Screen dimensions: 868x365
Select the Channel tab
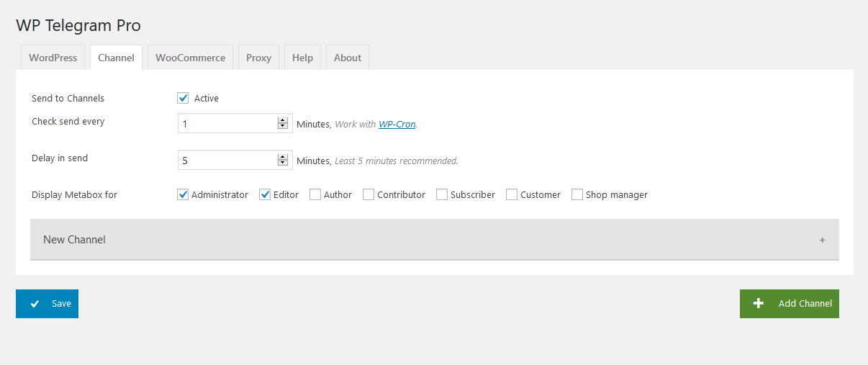pyautogui.click(x=116, y=58)
